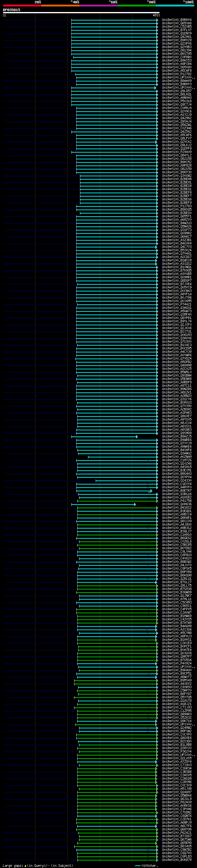The height and width of the screenshot is (868, 197).
Task: Click the =100char. scale legend
Action: [146, 866]
